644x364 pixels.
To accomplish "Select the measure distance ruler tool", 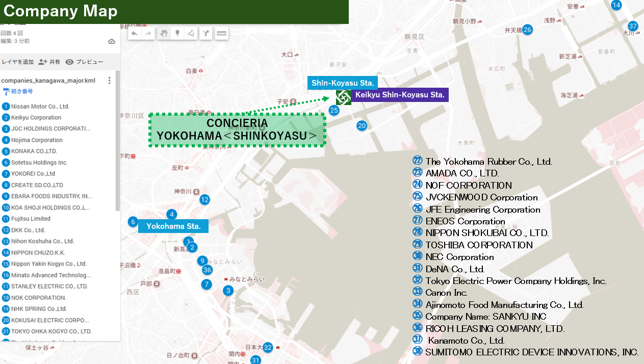I will point(221,34).
